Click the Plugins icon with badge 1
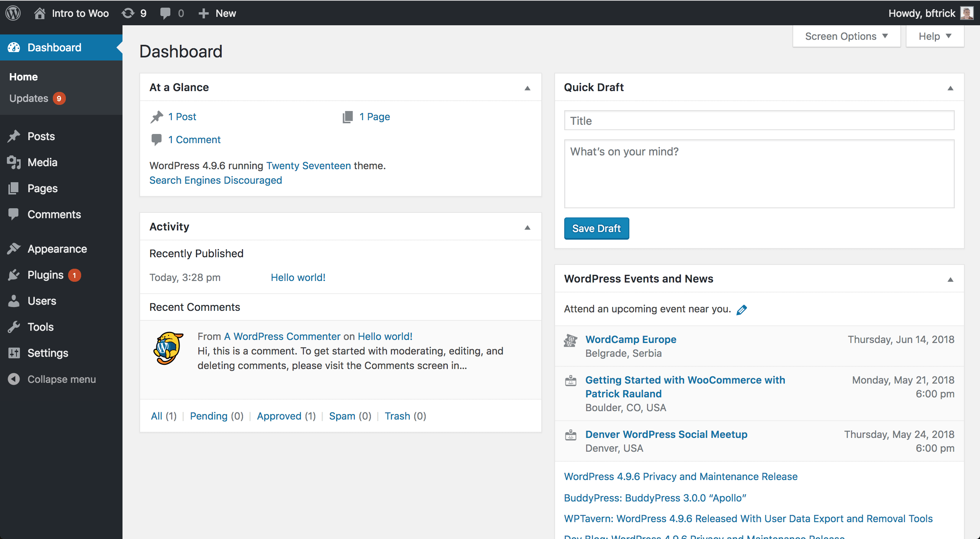Image resolution: width=980 pixels, height=539 pixels. pos(14,275)
